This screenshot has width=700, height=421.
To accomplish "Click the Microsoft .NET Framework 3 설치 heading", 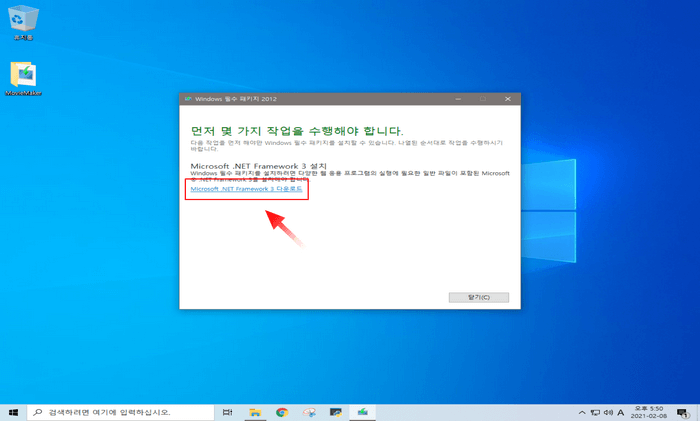I will click(x=258, y=166).
